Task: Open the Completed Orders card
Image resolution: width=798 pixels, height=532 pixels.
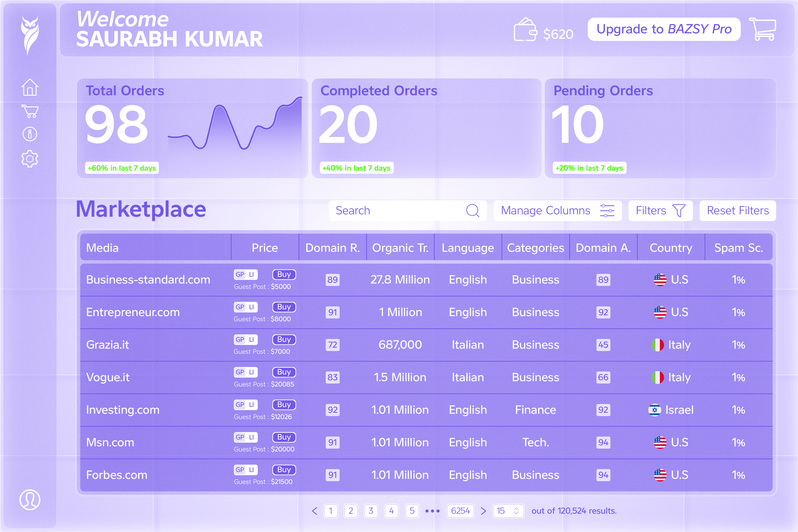Action: pyautogui.click(x=426, y=128)
